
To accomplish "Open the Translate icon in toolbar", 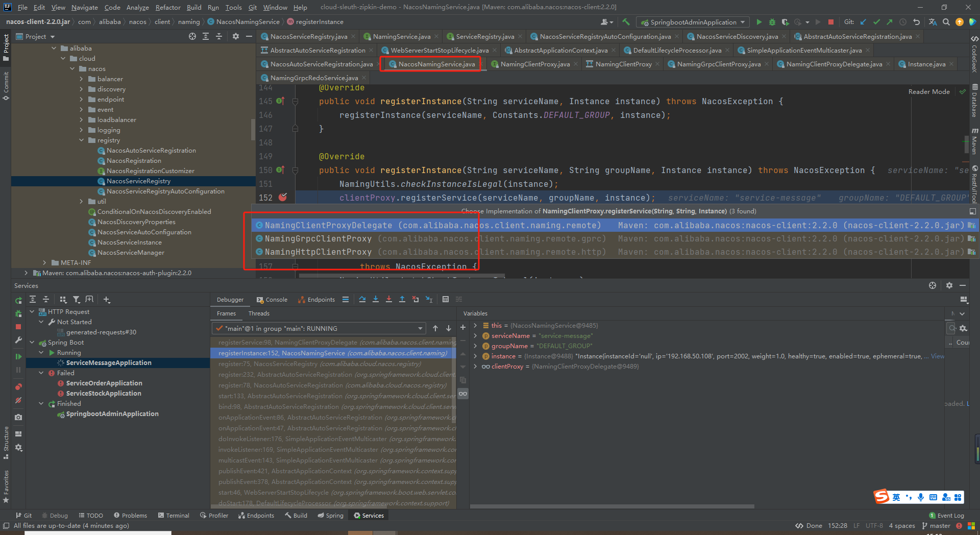I will click(933, 22).
